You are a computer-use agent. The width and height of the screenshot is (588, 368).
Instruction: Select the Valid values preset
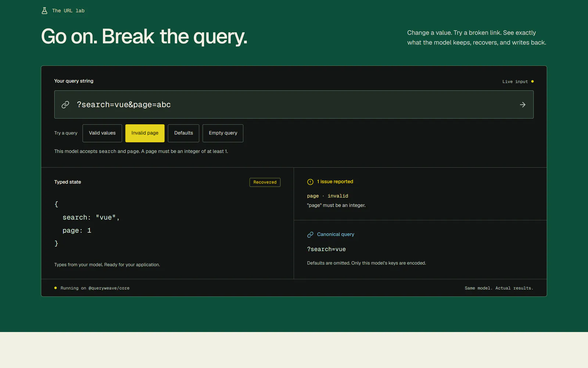[x=102, y=133]
